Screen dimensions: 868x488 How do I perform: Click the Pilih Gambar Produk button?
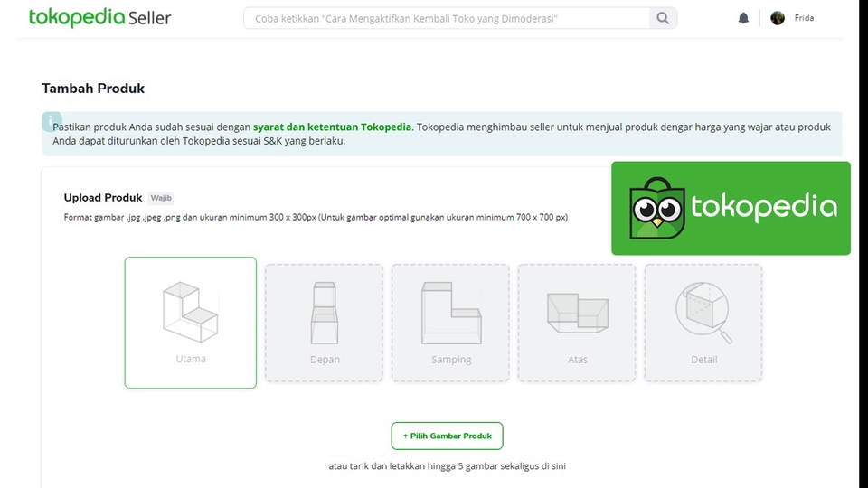tap(448, 436)
